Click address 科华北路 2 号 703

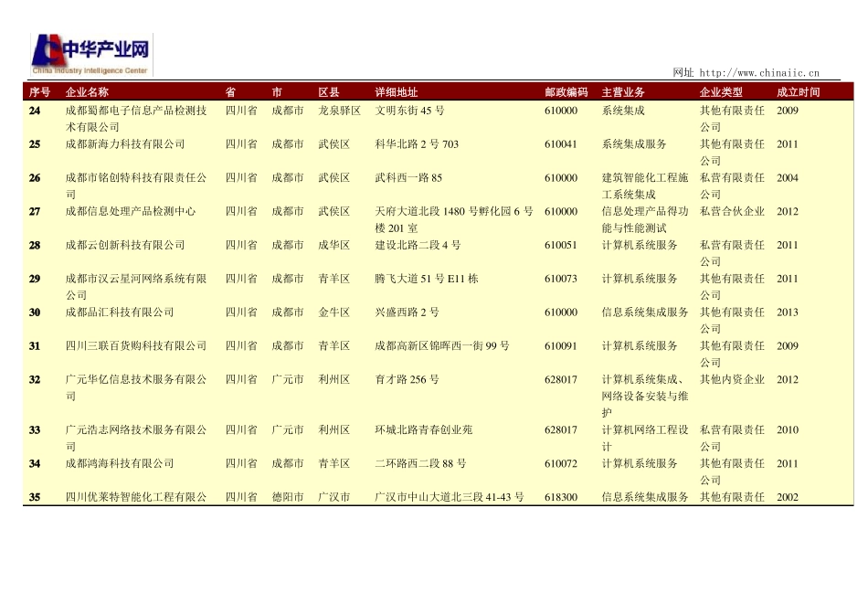pyautogui.click(x=417, y=144)
